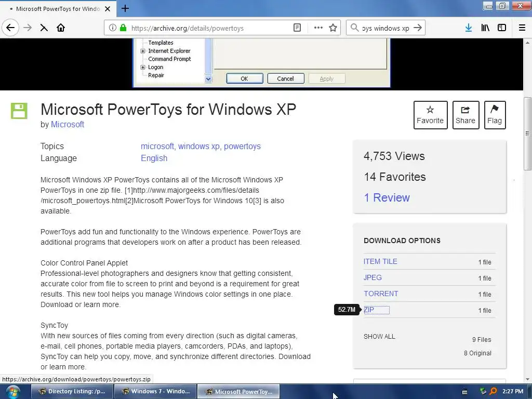Select Templates in the tree list
532x399 pixels.
pyautogui.click(x=161, y=43)
